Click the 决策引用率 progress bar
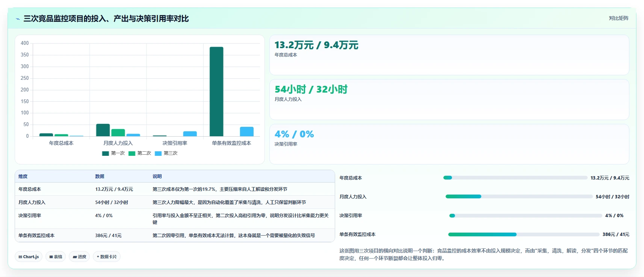This screenshot has height=277, width=644. (x=526, y=216)
